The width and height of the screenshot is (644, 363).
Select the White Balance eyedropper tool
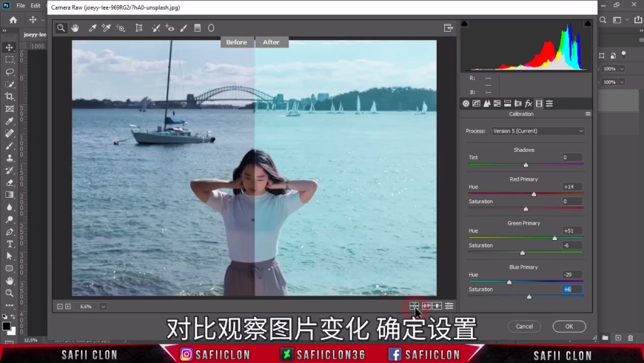click(x=93, y=28)
